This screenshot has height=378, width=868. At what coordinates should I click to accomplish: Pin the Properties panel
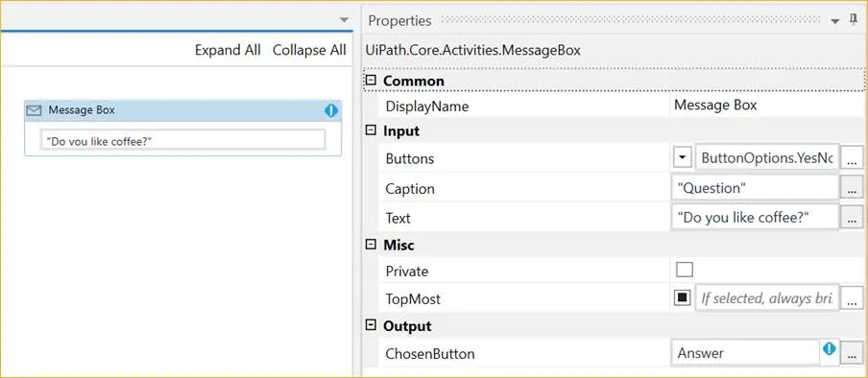click(853, 20)
